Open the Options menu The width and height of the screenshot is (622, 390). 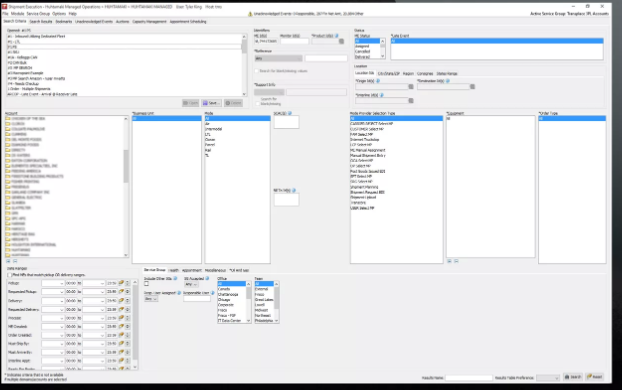(x=59, y=14)
